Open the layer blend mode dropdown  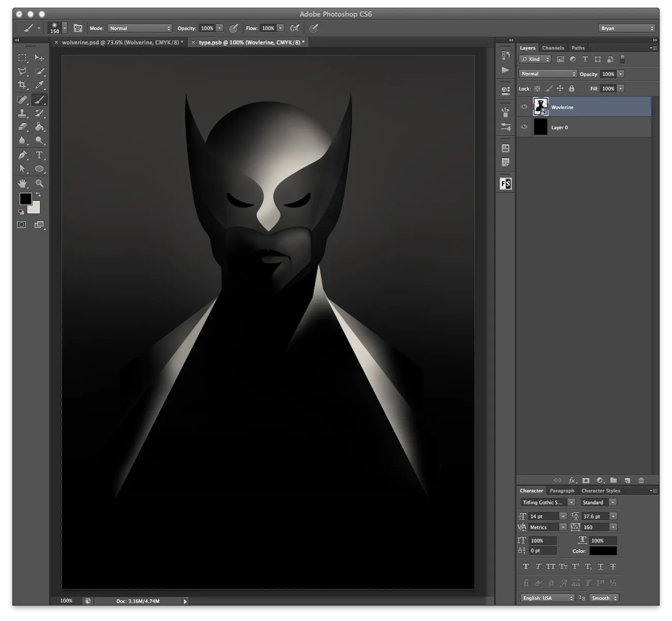coord(548,74)
